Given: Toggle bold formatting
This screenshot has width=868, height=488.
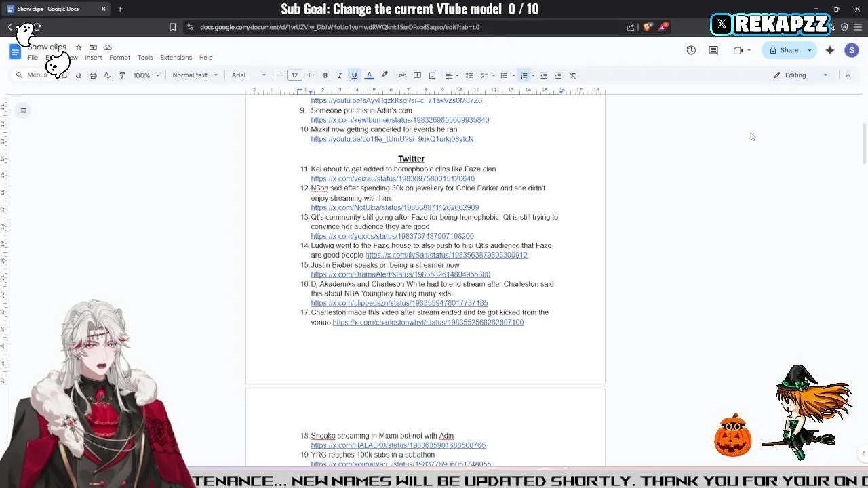Looking at the screenshot, I should [x=325, y=75].
